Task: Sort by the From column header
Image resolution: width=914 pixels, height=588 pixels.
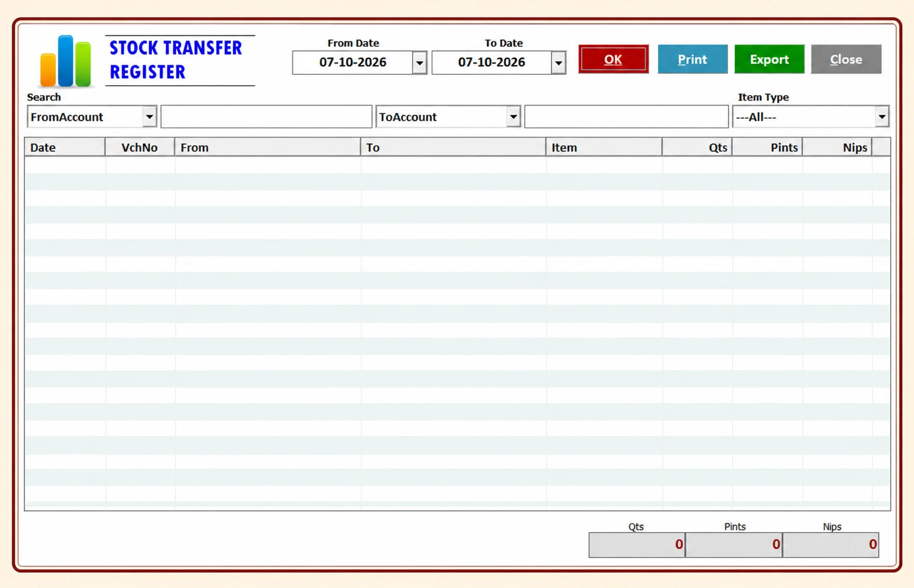Action: click(x=268, y=147)
